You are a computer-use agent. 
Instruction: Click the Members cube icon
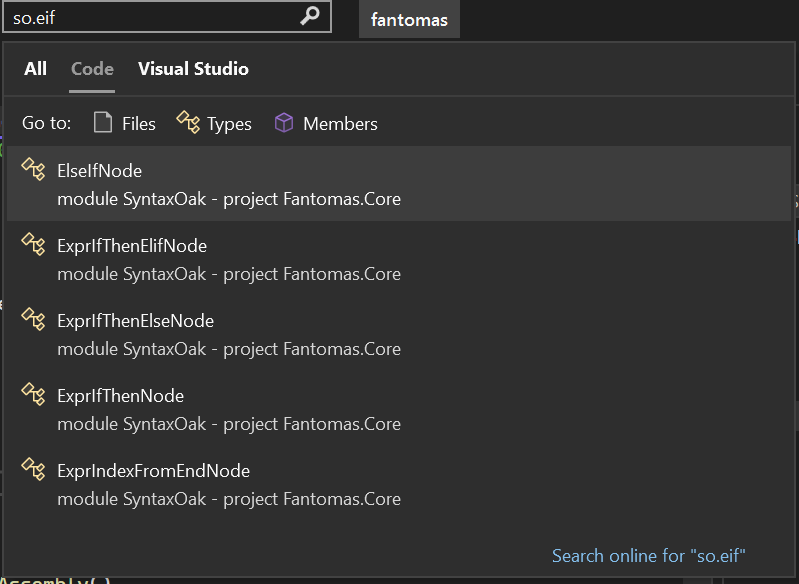point(285,123)
